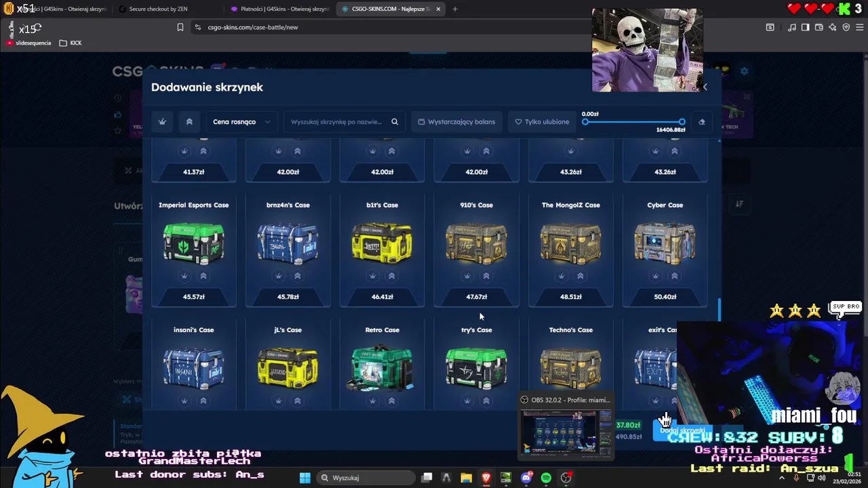This screenshot has height=488, width=868.
Task: Click crown icon on 910's Case
Action: coord(467,276)
